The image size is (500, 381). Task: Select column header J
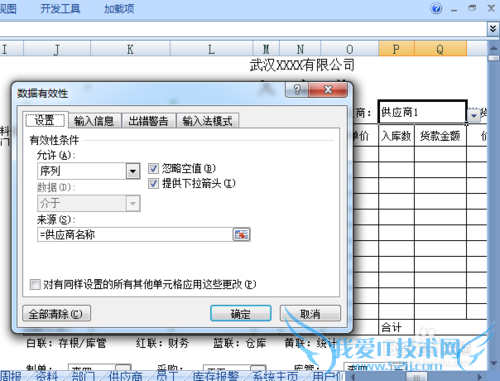point(57,49)
